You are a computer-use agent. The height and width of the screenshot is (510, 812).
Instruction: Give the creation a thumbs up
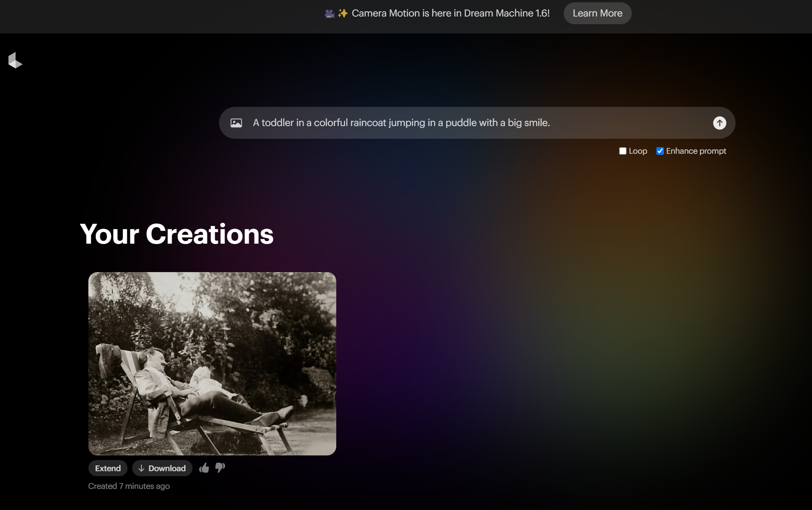204,468
